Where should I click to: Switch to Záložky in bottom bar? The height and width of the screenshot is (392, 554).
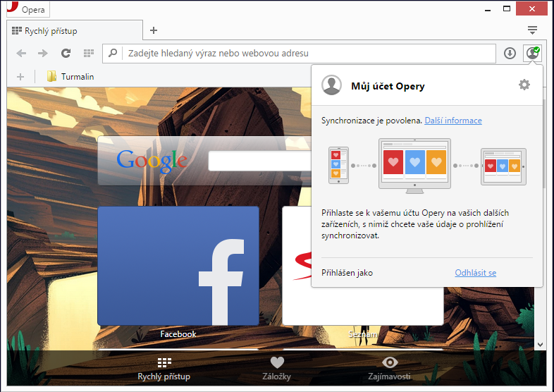point(276,369)
